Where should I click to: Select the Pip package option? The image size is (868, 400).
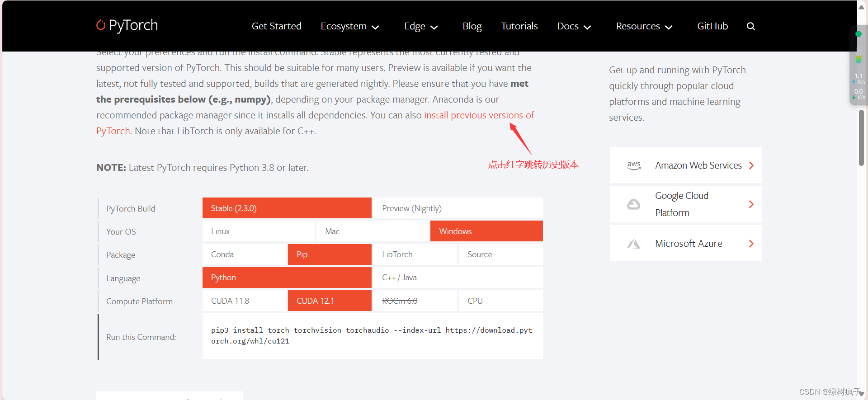point(330,254)
